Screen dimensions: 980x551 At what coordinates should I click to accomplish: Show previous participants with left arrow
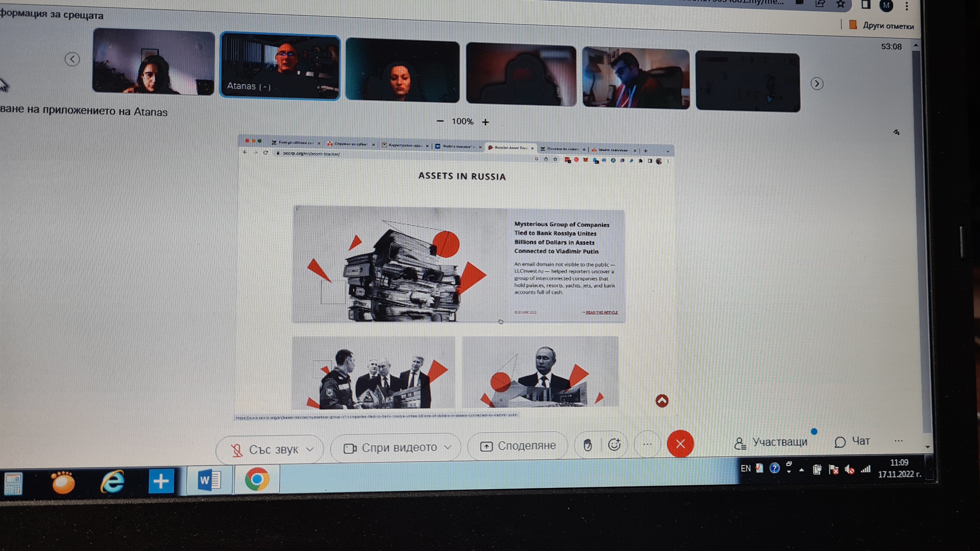click(x=72, y=59)
